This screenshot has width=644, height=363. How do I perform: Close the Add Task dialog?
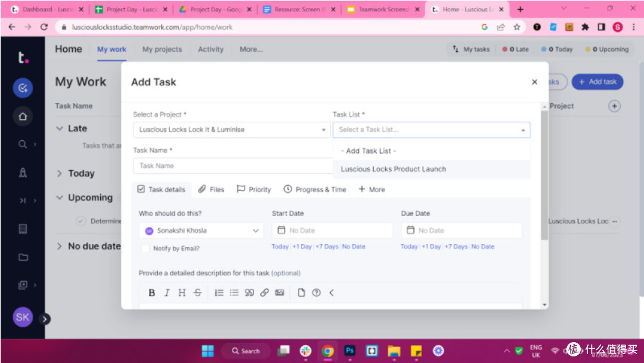534,82
